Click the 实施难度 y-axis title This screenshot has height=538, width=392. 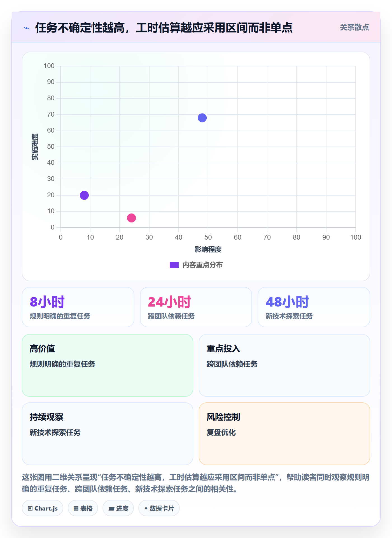coord(35,147)
